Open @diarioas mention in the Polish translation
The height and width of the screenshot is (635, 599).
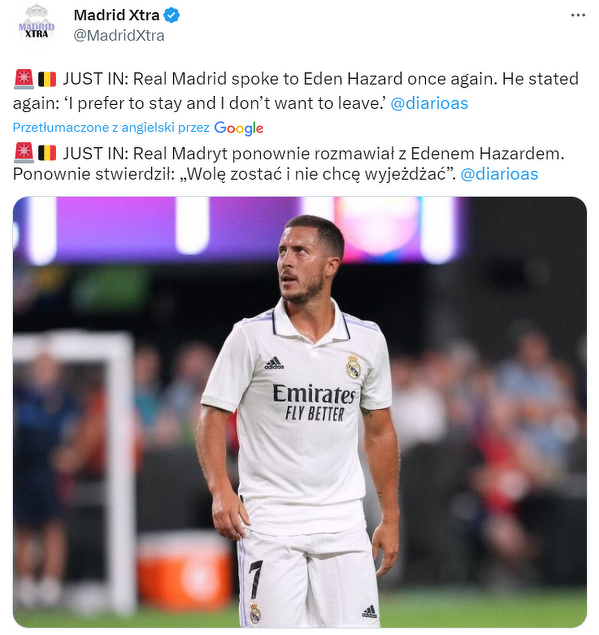(499, 174)
